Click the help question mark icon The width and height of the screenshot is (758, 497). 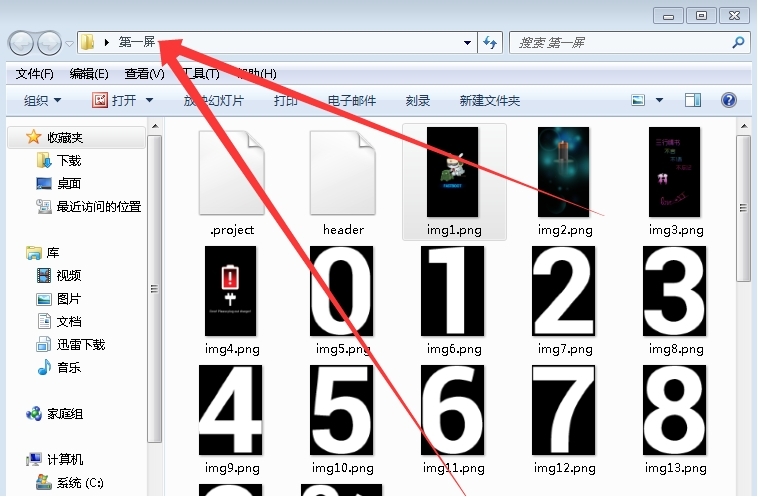pyautogui.click(x=729, y=101)
